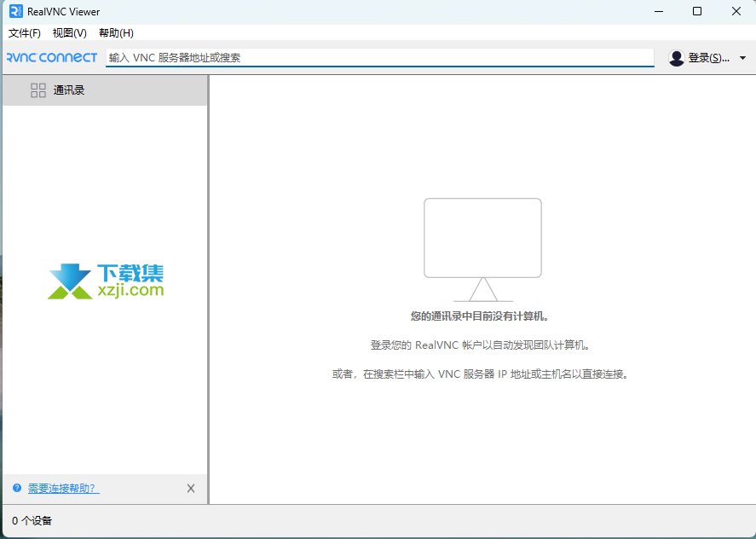Maximize the RealVNC Viewer window

click(697, 11)
